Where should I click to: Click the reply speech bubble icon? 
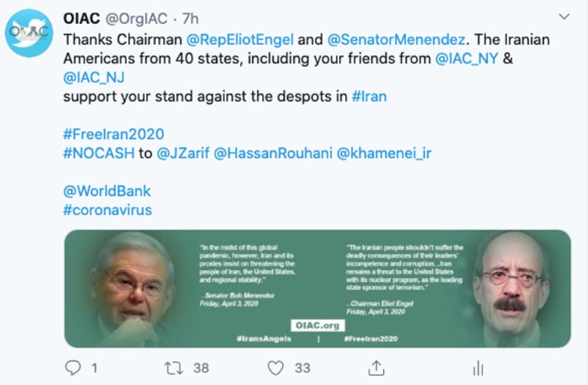(73, 368)
